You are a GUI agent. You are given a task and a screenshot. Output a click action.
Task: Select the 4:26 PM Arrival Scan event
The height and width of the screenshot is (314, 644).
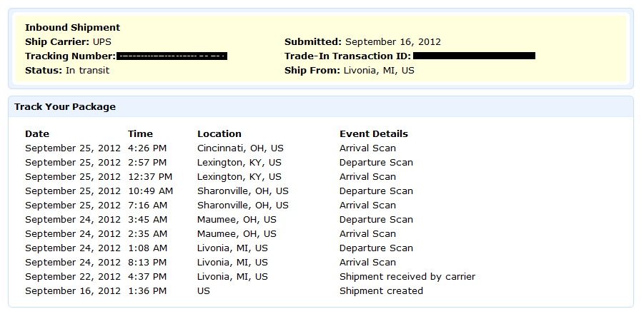[367, 148]
